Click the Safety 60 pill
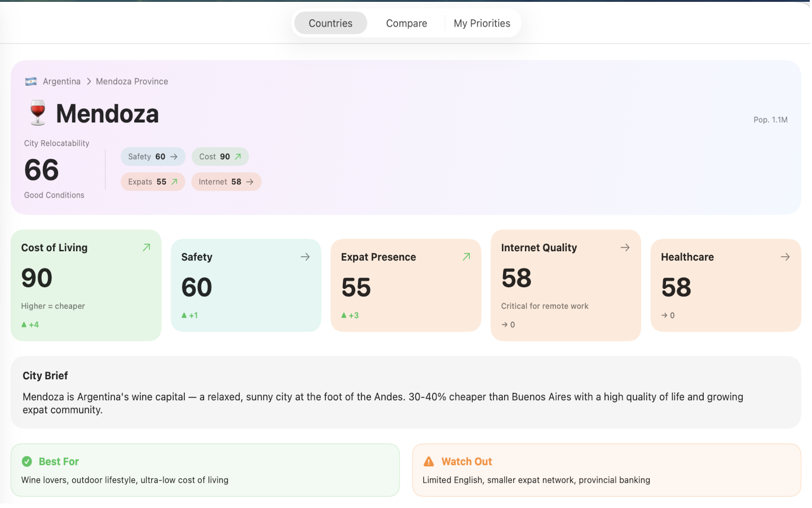The width and height of the screenshot is (812, 508). (x=153, y=157)
